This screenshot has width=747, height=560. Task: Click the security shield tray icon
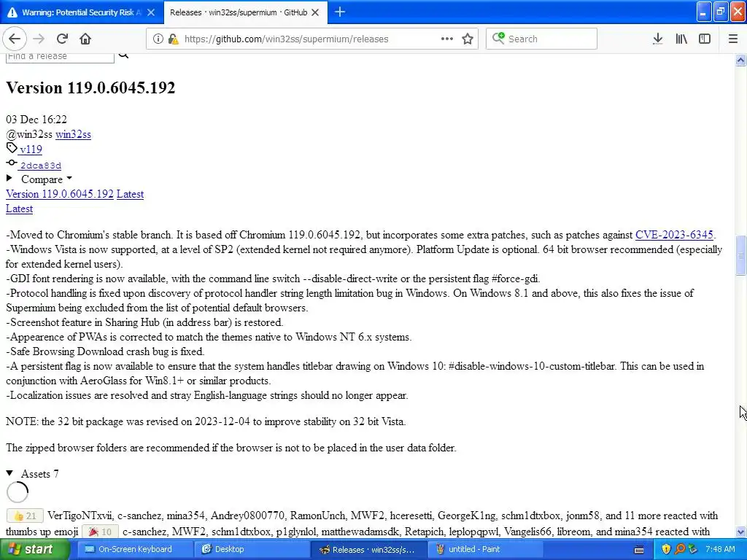(666, 549)
